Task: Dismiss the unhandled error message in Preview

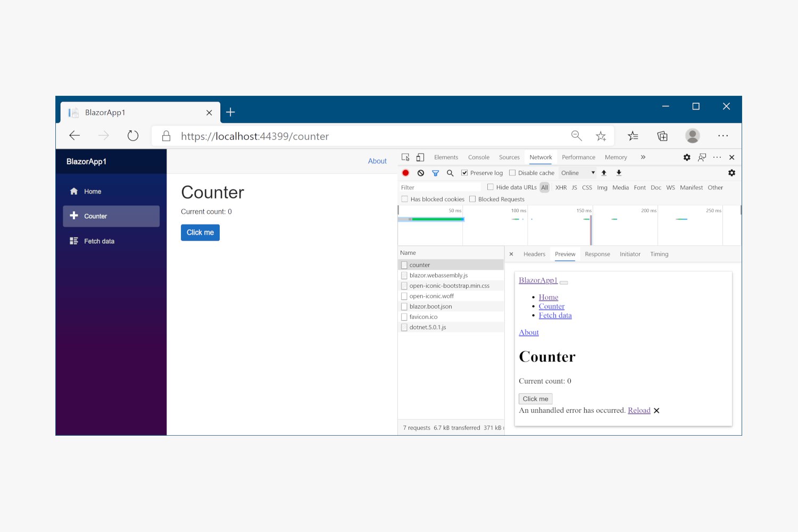Action: coord(656,411)
